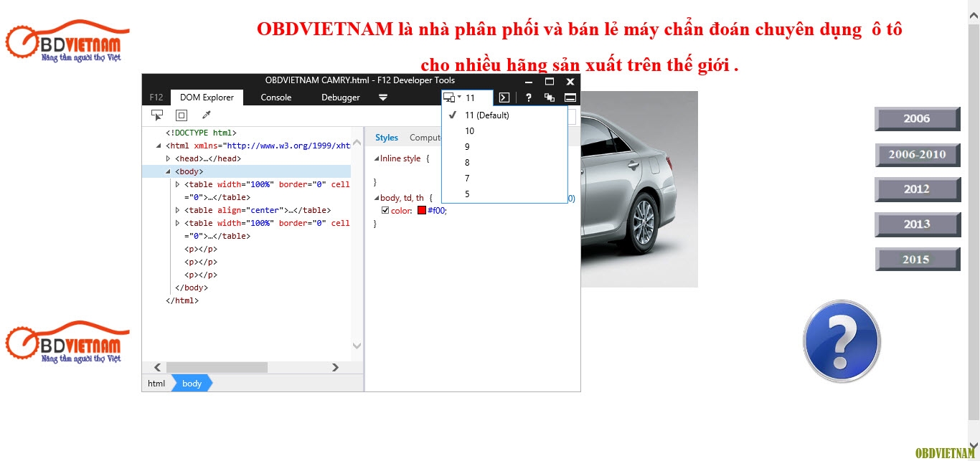Choose document mode 8
The height and width of the screenshot is (461, 980).
point(504,162)
